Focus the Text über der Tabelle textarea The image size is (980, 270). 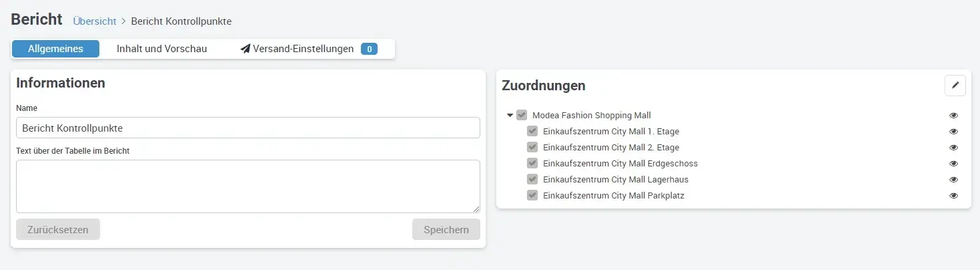pos(248,186)
